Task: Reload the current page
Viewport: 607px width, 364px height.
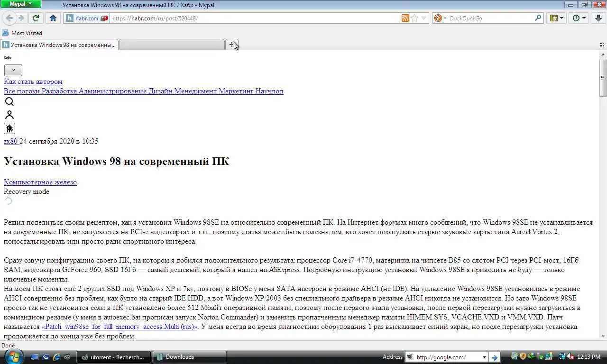Action: [36, 18]
